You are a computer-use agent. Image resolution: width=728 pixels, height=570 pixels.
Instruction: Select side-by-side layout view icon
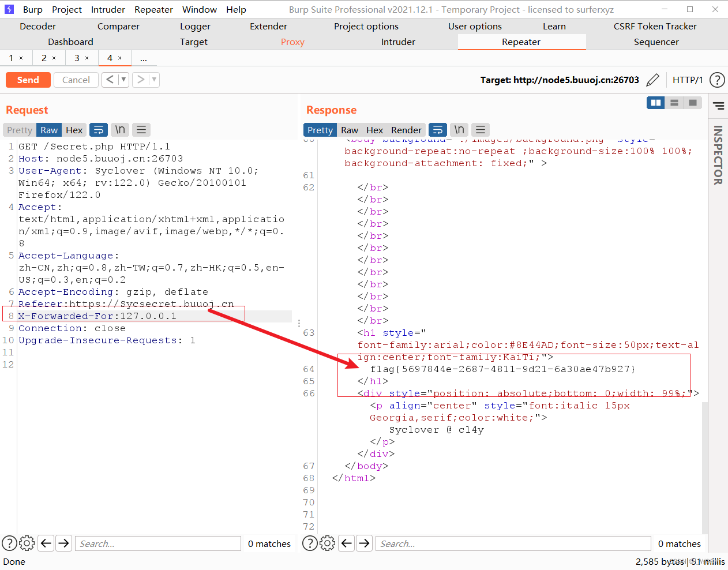click(656, 103)
